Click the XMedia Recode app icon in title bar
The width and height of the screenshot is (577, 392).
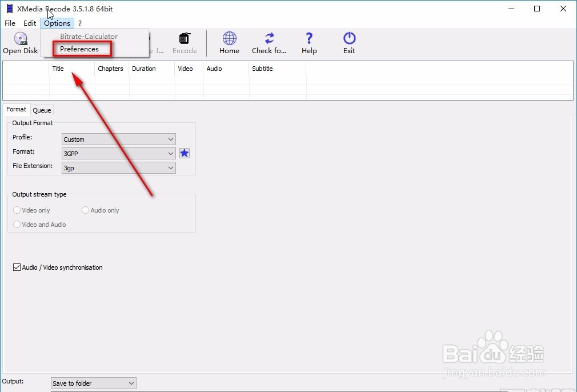(10, 9)
